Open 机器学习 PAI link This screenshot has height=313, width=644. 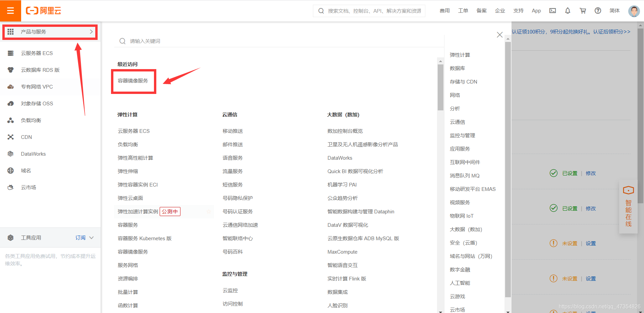point(342,185)
